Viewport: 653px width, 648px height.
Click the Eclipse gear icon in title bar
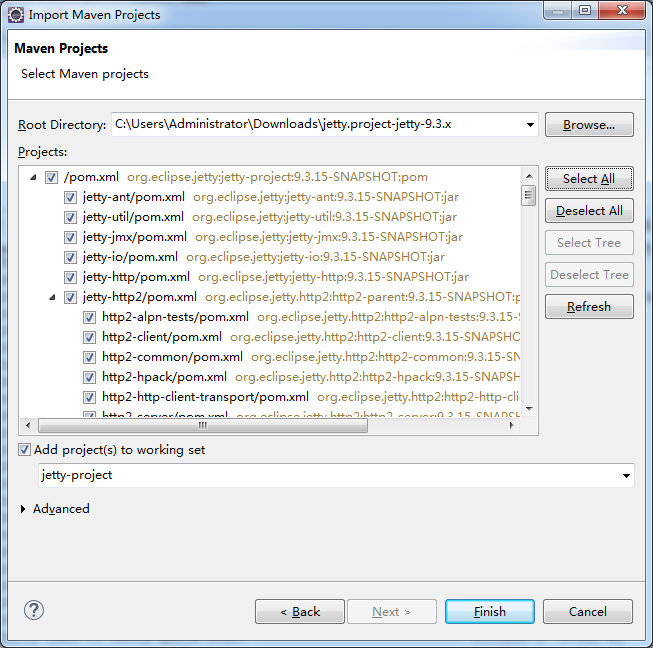[x=16, y=15]
